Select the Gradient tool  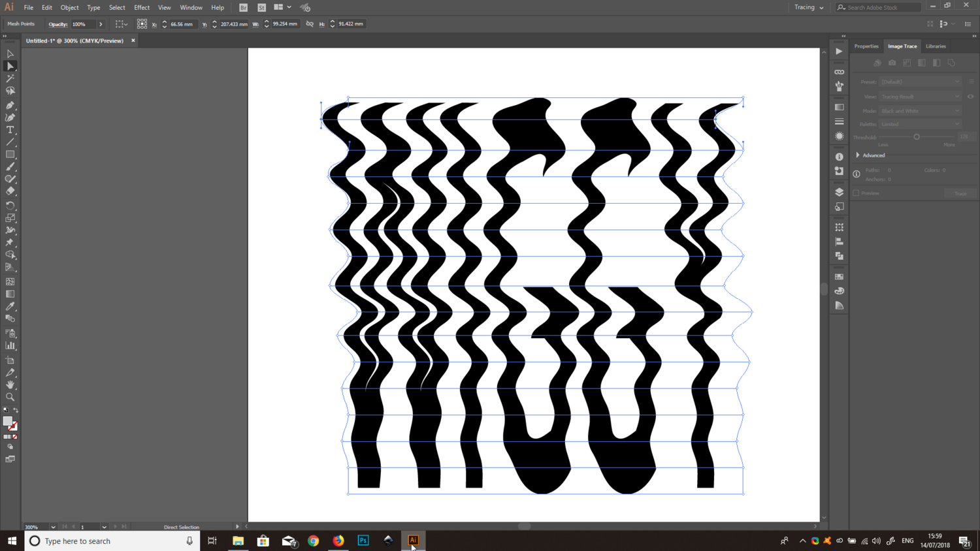click(10, 294)
